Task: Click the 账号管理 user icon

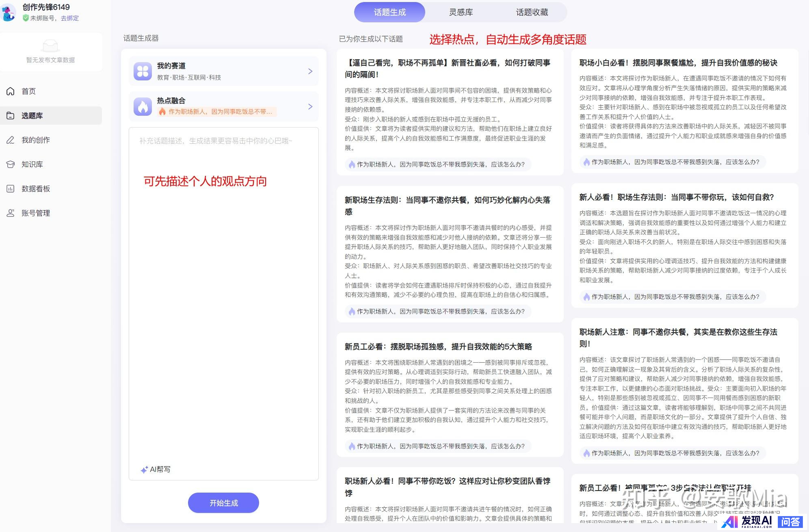Action: pos(11,213)
